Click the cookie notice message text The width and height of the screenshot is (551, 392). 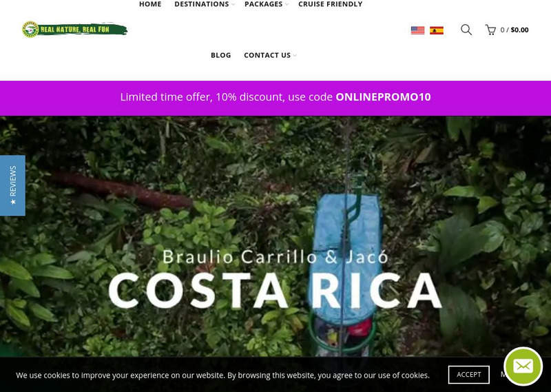[x=222, y=375]
